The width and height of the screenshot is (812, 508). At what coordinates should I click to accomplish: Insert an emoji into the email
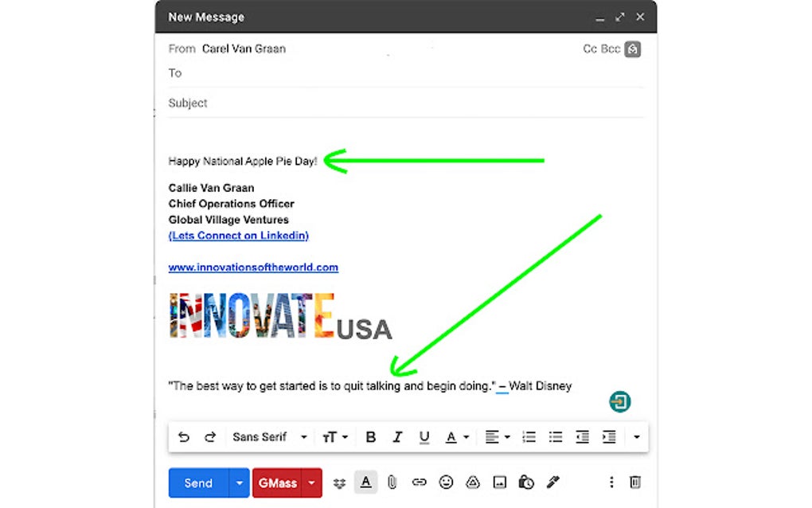click(446, 482)
